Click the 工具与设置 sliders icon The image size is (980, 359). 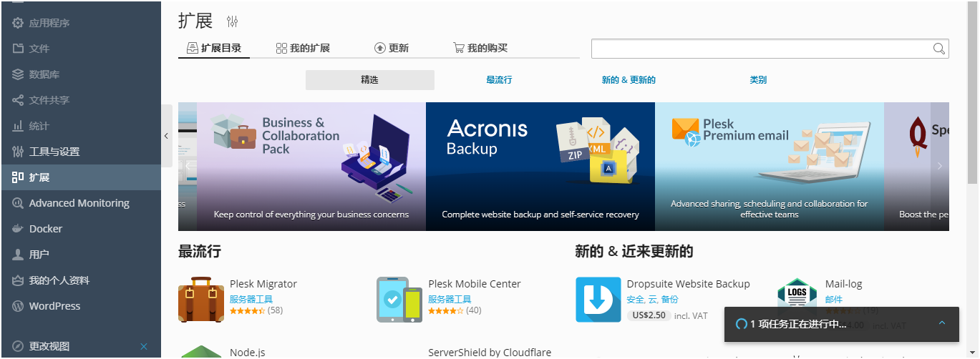click(18, 152)
